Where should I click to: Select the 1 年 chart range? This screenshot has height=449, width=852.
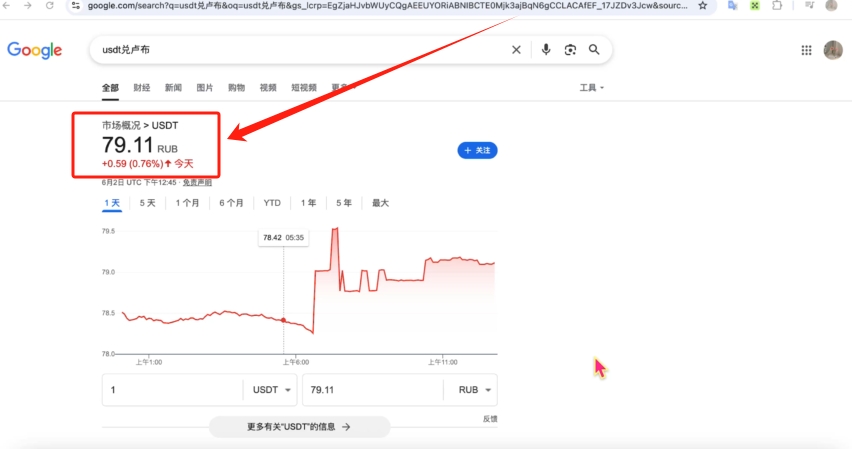point(308,203)
